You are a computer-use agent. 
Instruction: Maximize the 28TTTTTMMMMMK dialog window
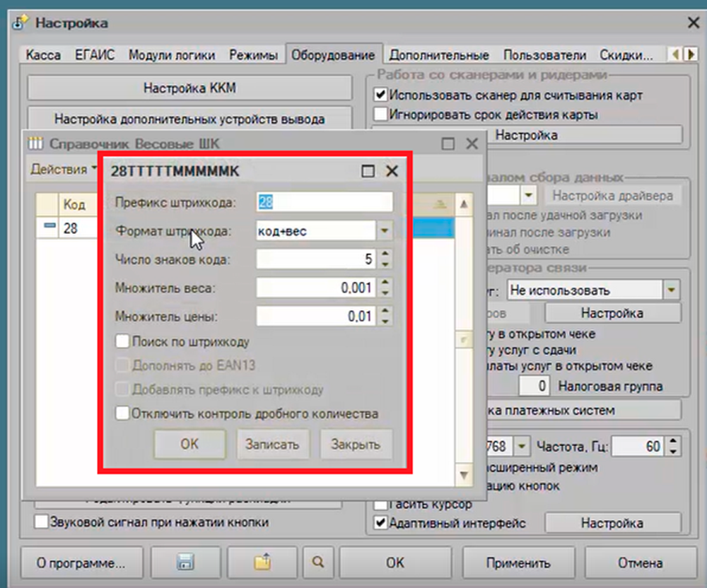[368, 171]
